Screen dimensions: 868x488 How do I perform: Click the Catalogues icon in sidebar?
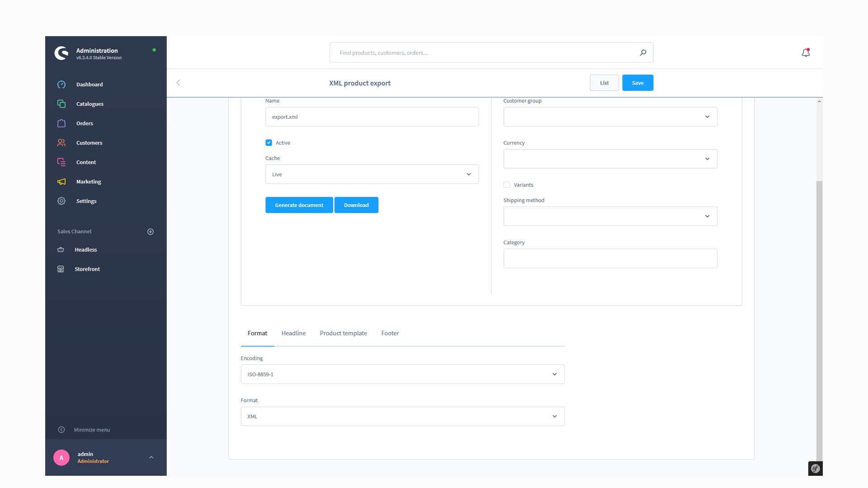[x=61, y=103]
